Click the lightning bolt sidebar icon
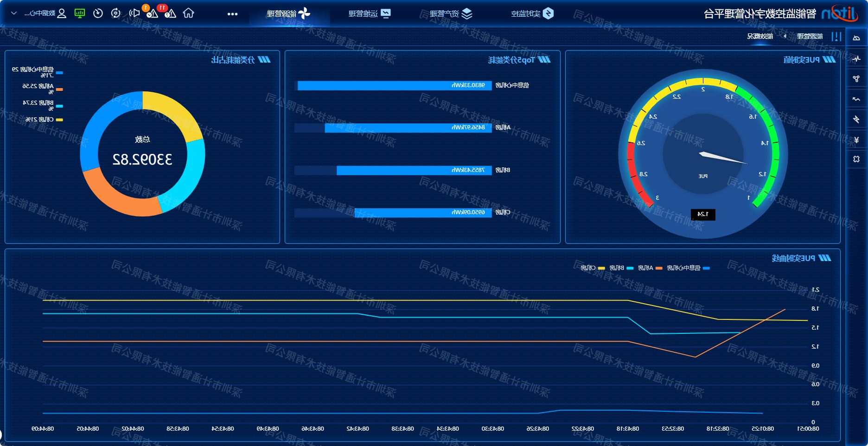Viewport: 868px width, 446px height. [856, 119]
